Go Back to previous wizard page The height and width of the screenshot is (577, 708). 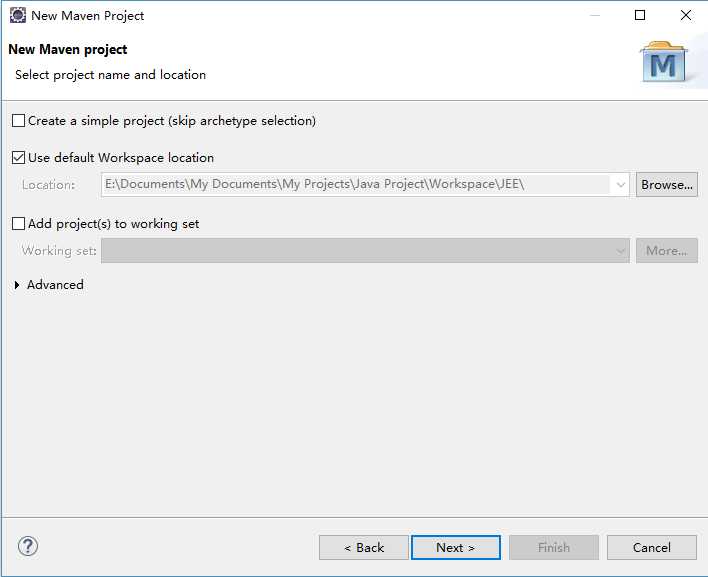pyautogui.click(x=363, y=548)
